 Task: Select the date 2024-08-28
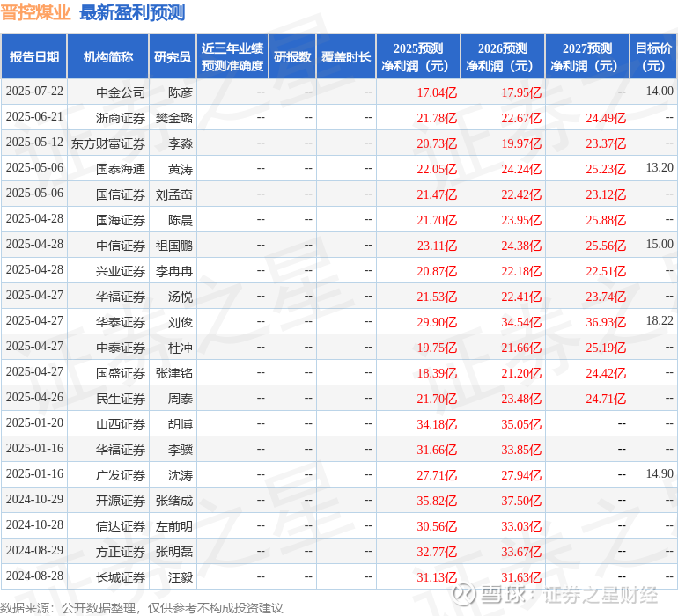(34, 576)
